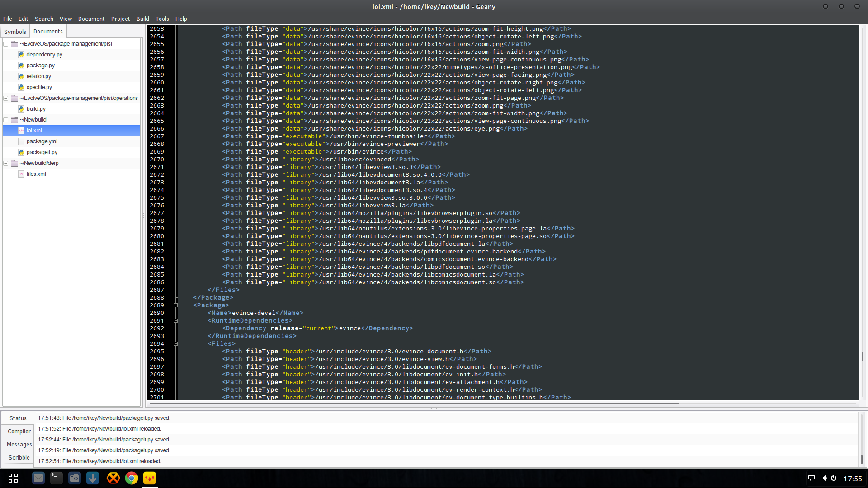Click the horizontal scrollbar under the editor
This screenshot has width=868, height=488.
pyautogui.click(x=415, y=404)
